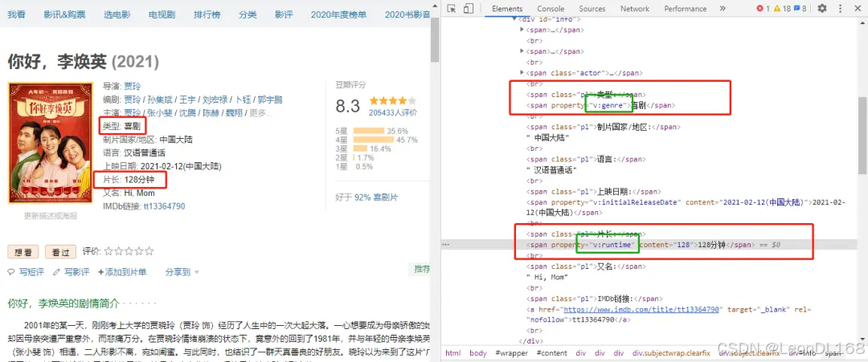Screen dimensions: 868x362
Task: Switch to the Console tab
Action: coord(551,8)
